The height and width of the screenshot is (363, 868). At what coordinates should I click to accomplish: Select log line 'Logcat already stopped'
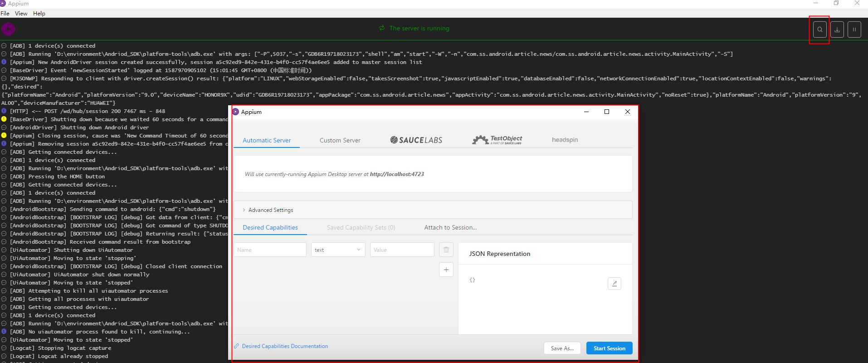[59, 356]
